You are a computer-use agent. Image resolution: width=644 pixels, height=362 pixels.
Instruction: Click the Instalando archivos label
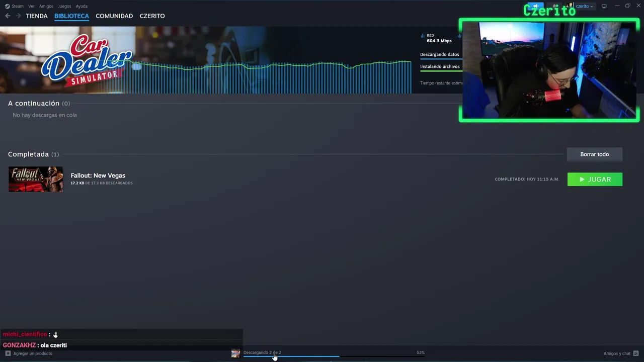[x=440, y=66]
